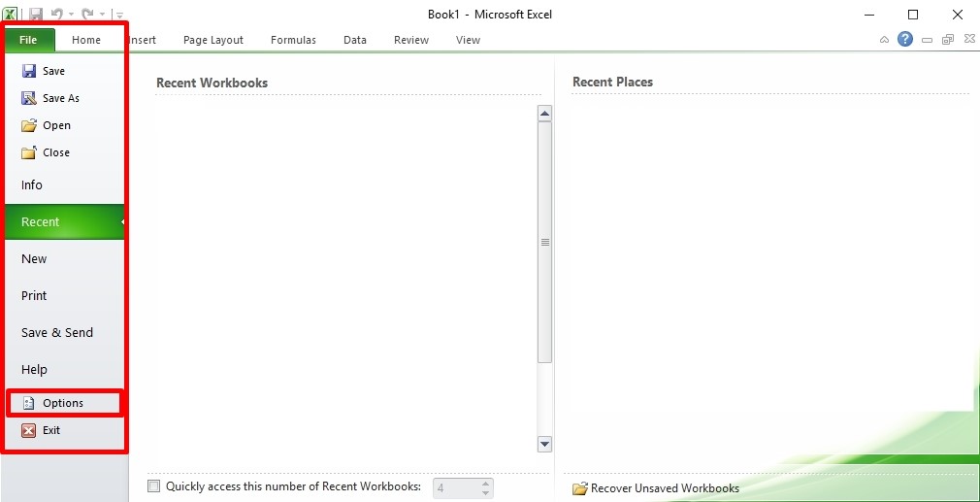This screenshot has height=502, width=980.
Task: Click the quick access Save icon
Action: coord(36,14)
